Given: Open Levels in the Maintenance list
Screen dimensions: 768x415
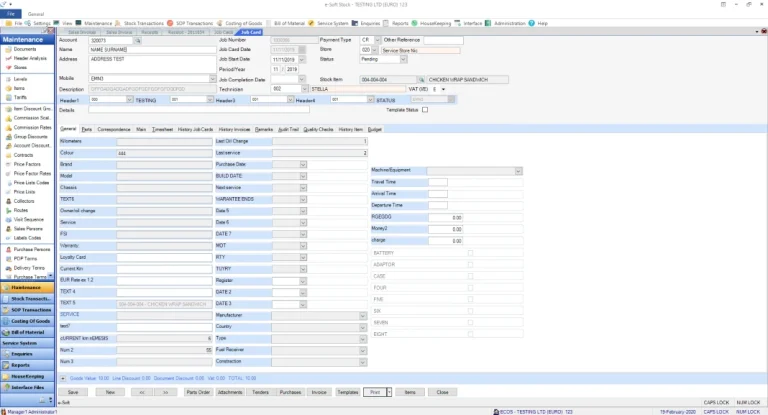Looking at the screenshot, I should coord(20,79).
